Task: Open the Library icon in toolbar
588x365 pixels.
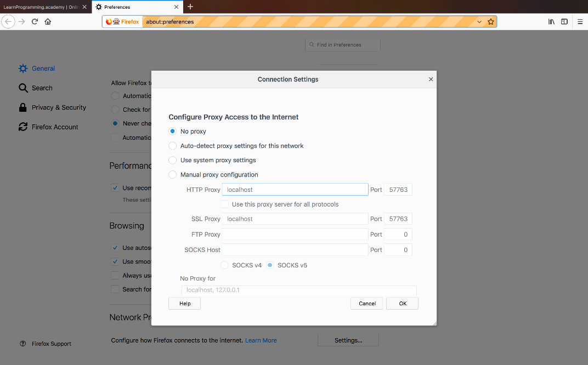Action: (551, 21)
